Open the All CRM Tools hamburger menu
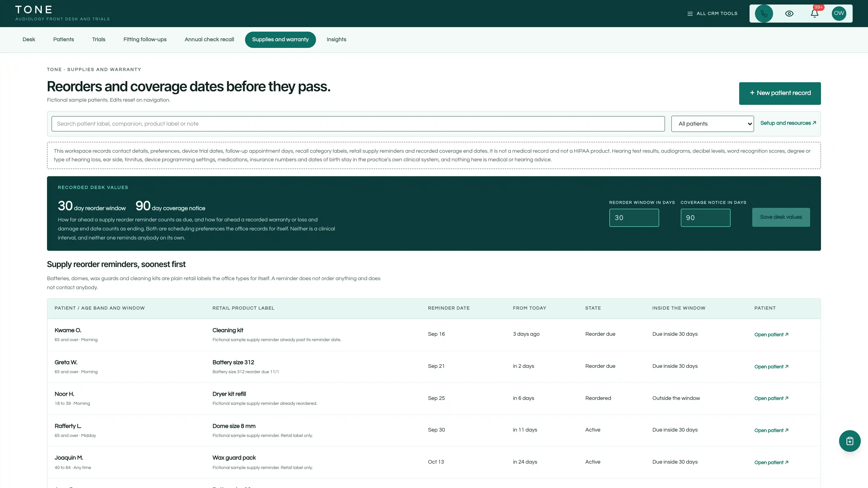 712,14
